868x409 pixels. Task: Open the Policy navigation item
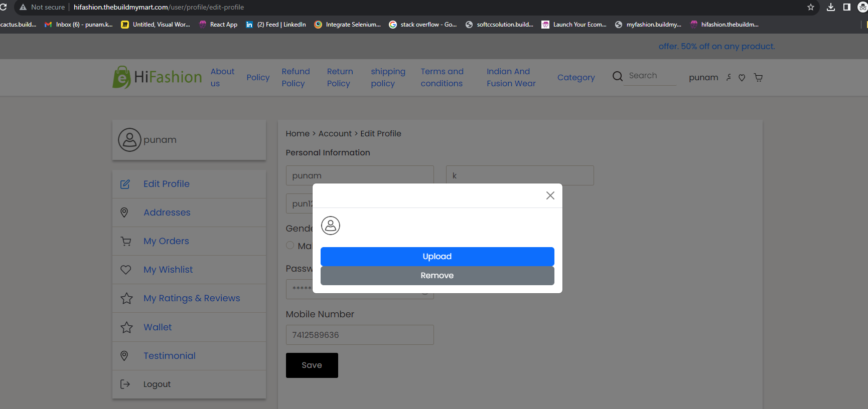click(x=258, y=78)
